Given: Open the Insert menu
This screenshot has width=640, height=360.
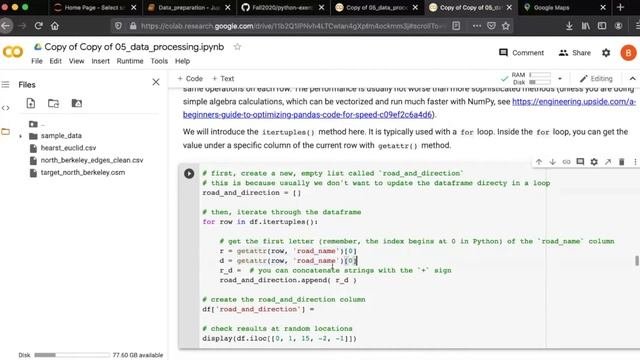Looking at the screenshot, I should [100, 61].
